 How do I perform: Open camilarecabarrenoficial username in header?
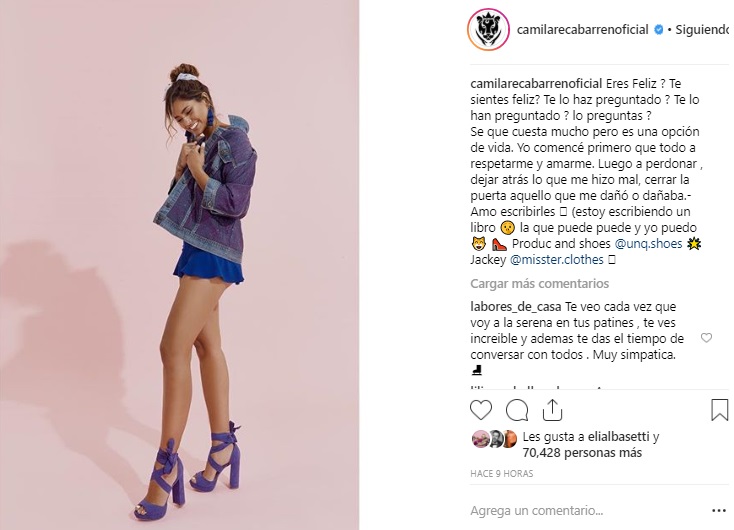(582, 29)
